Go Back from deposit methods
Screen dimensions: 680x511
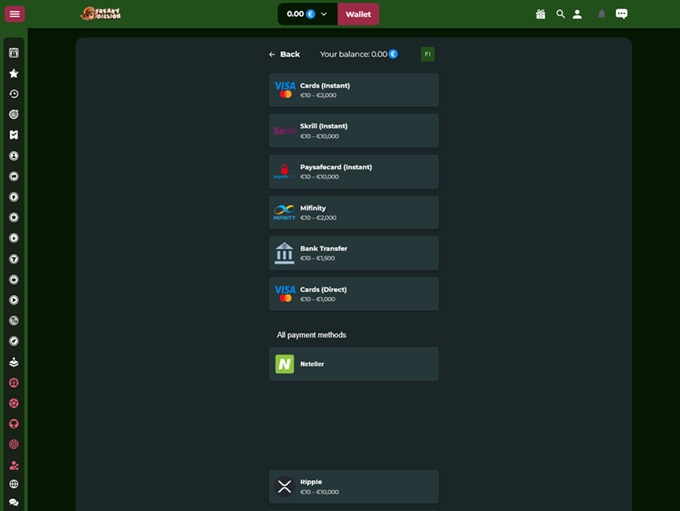coord(284,54)
